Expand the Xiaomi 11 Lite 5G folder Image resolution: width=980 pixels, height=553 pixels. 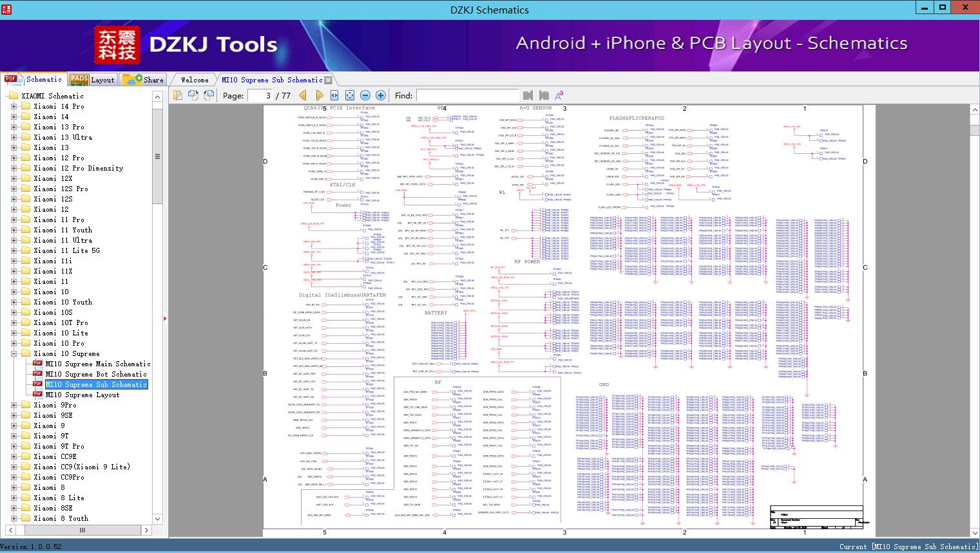click(14, 250)
